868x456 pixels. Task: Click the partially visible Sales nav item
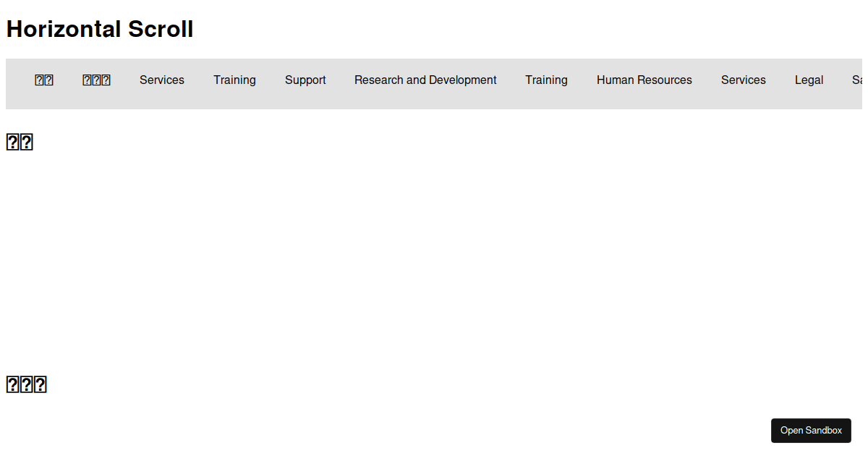(x=858, y=80)
